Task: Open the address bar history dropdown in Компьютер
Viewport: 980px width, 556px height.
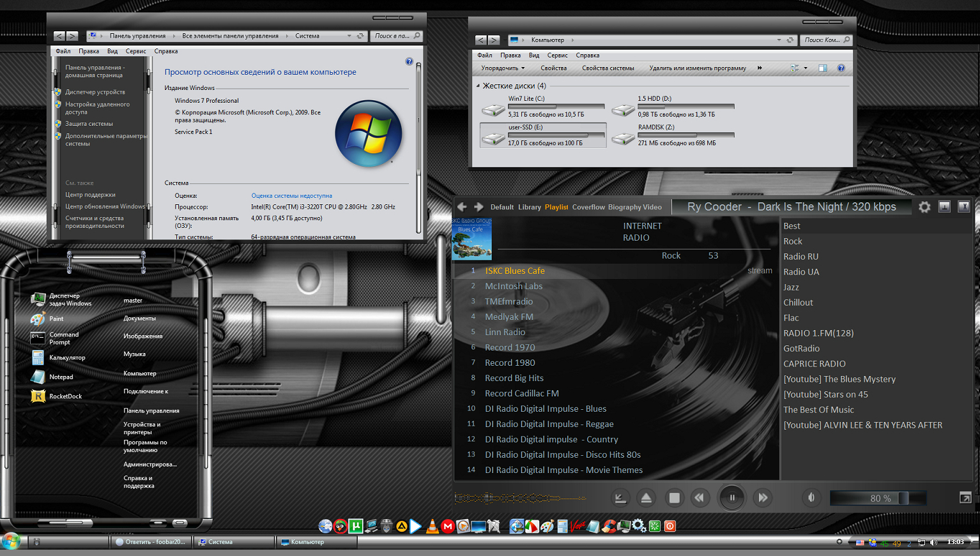Action: pyautogui.click(x=779, y=40)
